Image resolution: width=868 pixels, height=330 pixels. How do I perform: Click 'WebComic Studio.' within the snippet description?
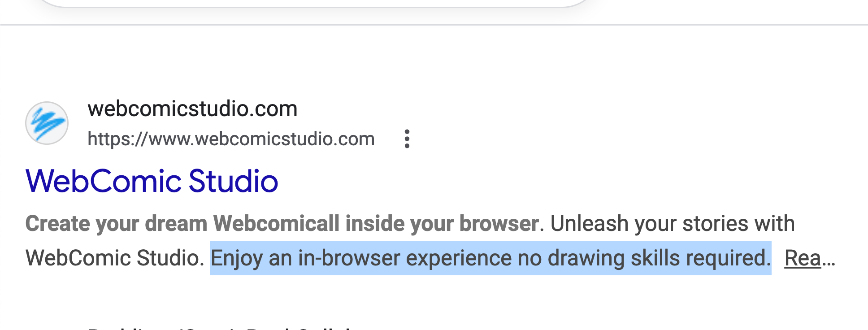[115, 258]
